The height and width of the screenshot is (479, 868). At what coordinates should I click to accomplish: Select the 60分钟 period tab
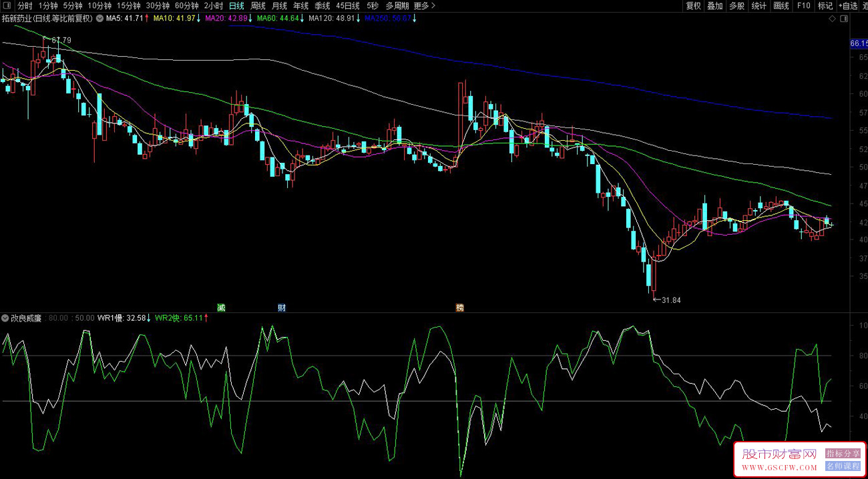click(x=187, y=6)
